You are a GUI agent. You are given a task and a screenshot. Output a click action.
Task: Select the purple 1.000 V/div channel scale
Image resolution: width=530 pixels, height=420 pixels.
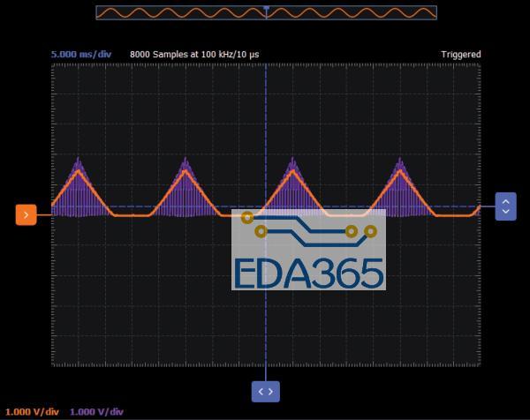[96, 412]
